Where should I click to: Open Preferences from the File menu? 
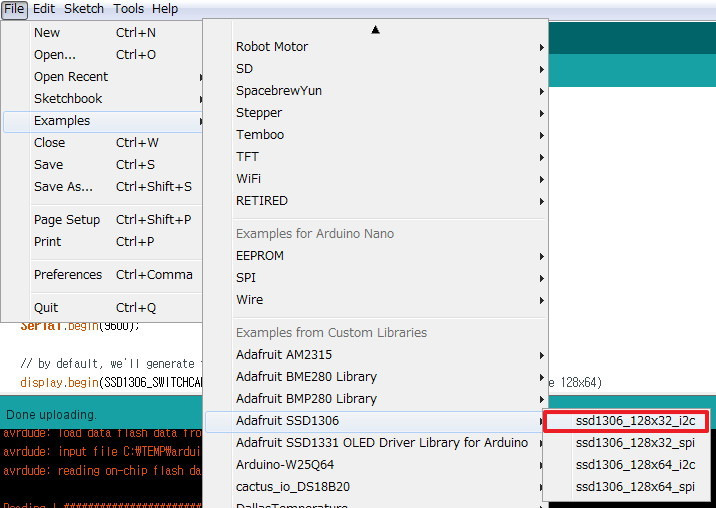tap(103, 275)
